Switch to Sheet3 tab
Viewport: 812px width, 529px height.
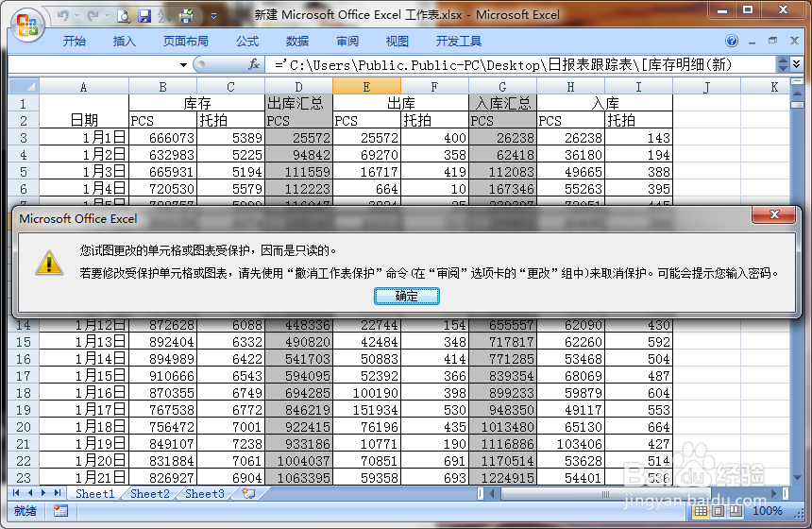[205, 493]
